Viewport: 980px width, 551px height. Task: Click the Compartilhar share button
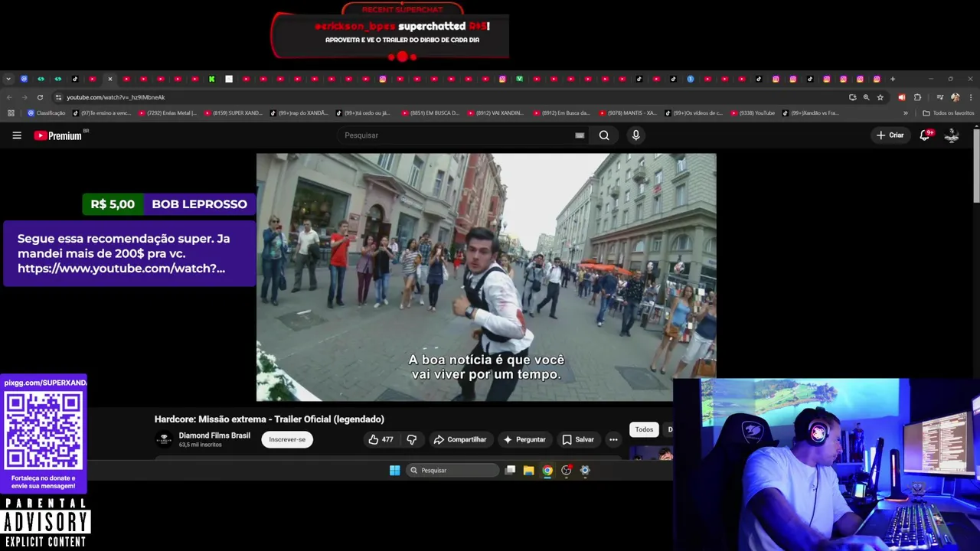point(459,439)
